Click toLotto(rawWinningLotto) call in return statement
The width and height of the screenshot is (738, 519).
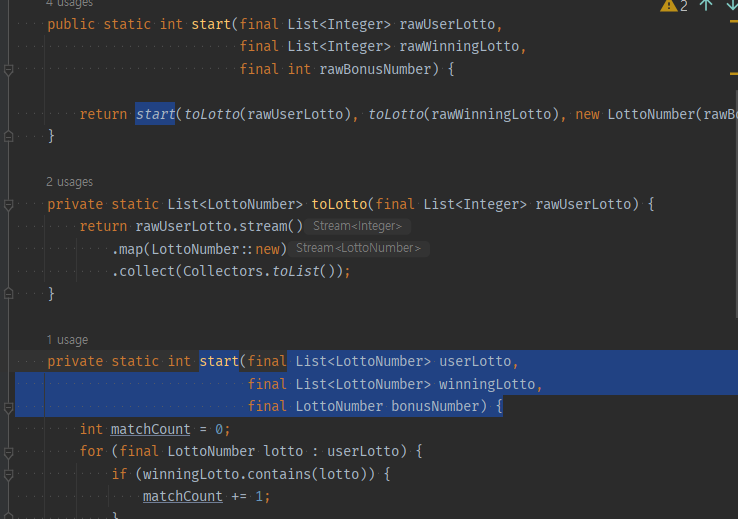[x=464, y=114]
